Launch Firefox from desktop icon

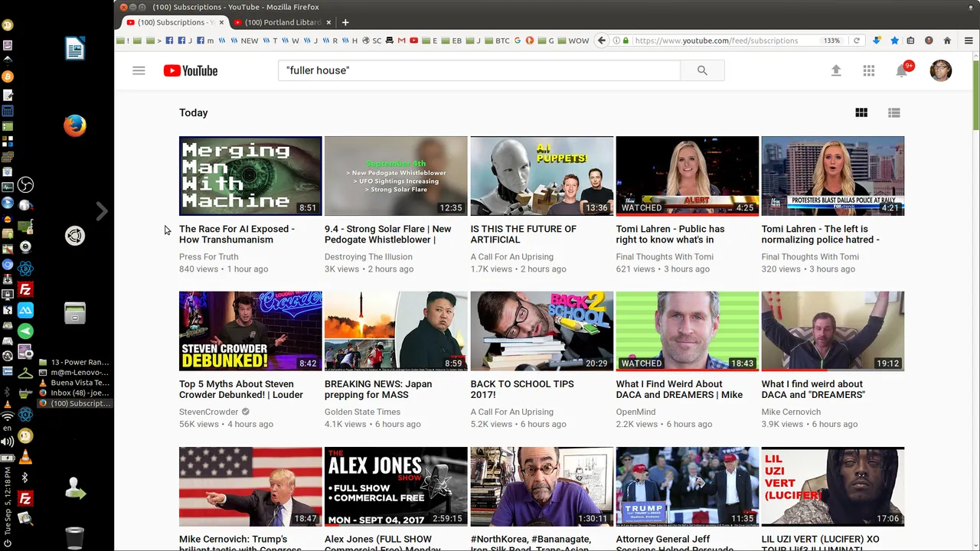coord(74,126)
